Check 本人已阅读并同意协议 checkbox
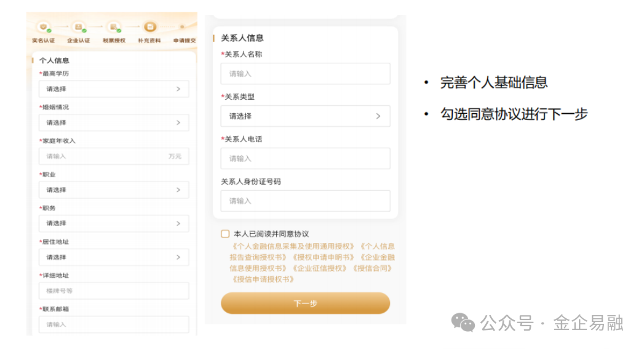 click(x=225, y=234)
